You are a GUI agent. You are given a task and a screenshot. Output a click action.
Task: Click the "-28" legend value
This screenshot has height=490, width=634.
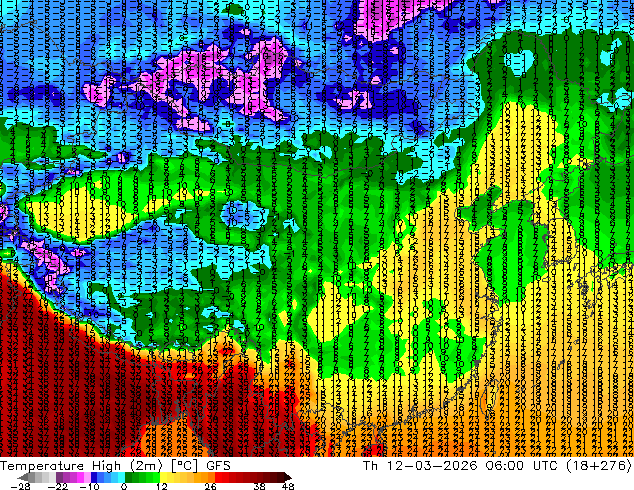point(21,486)
